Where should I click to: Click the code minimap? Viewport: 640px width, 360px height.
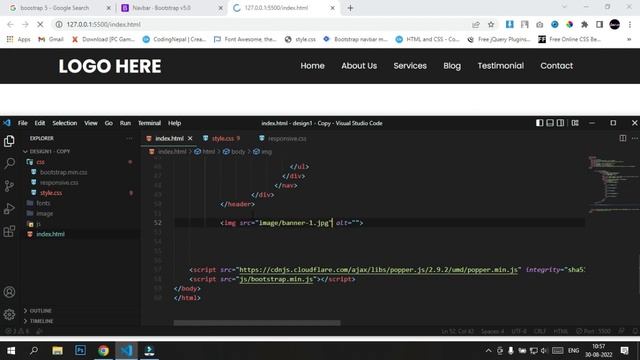pos(612,184)
